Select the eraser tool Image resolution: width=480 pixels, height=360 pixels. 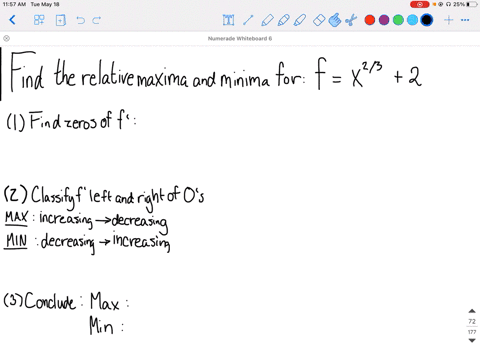tap(319, 20)
